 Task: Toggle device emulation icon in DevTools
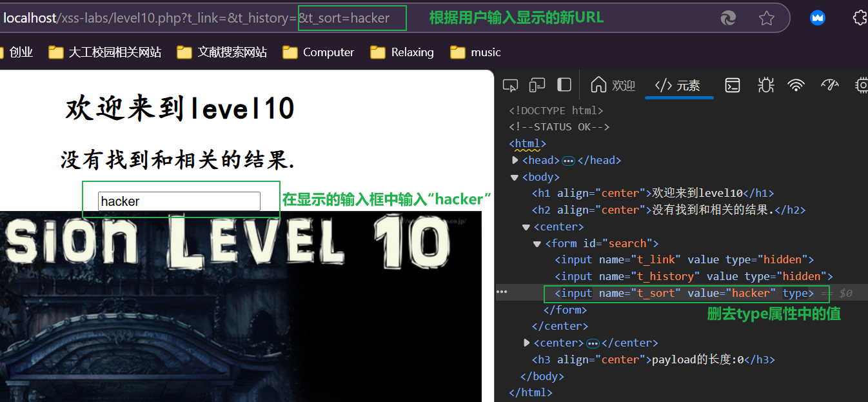[537, 85]
